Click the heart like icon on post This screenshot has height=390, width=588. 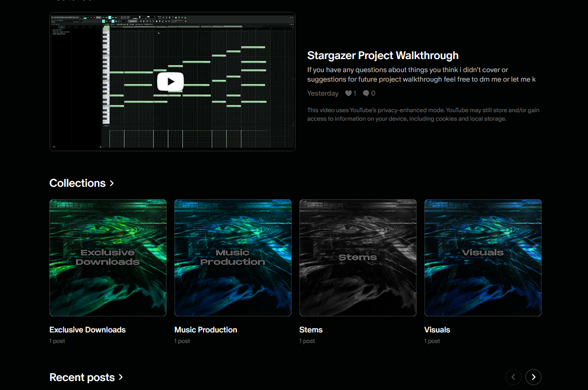point(348,93)
